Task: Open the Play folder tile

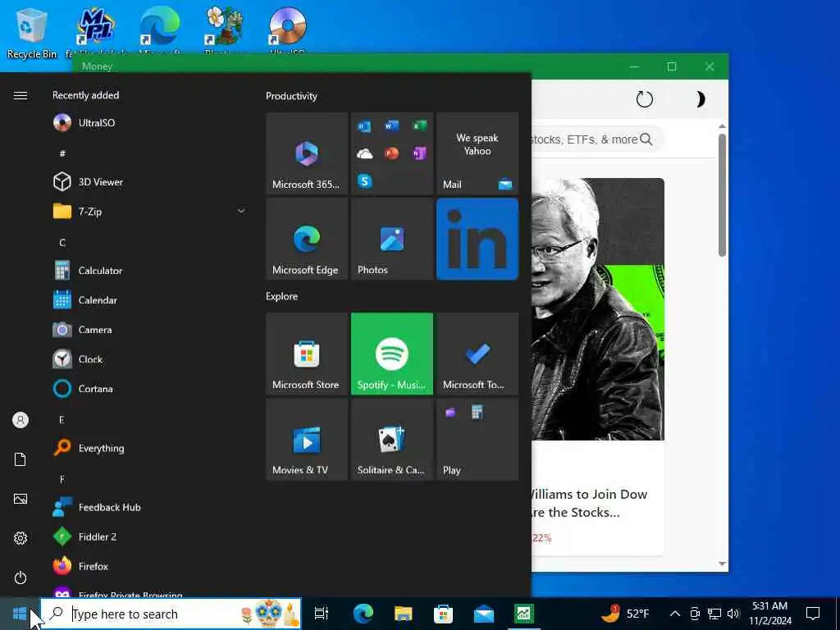Action: 477,440
